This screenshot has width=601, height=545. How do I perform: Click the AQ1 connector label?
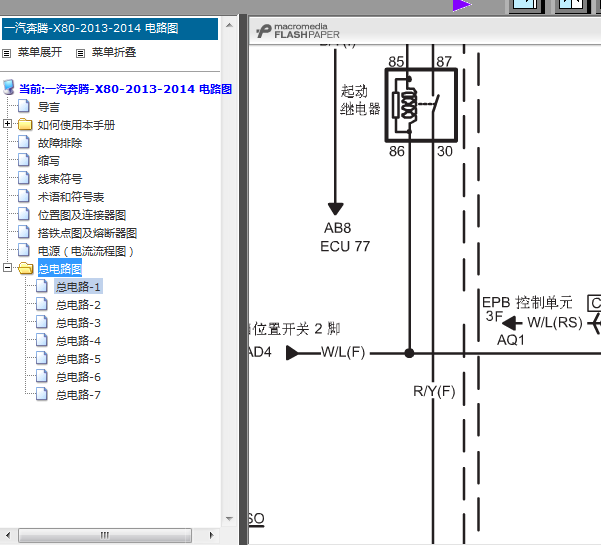click(x=511, y=340)
